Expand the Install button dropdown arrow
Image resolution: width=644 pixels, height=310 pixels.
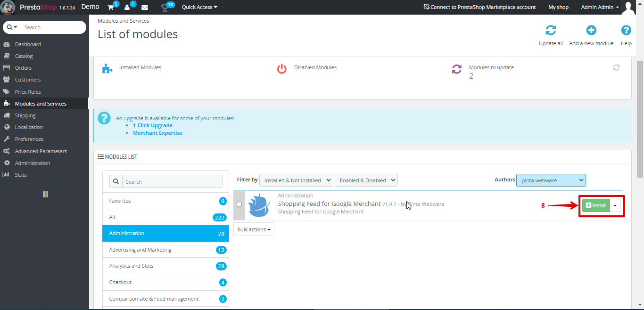pos(615,205)
